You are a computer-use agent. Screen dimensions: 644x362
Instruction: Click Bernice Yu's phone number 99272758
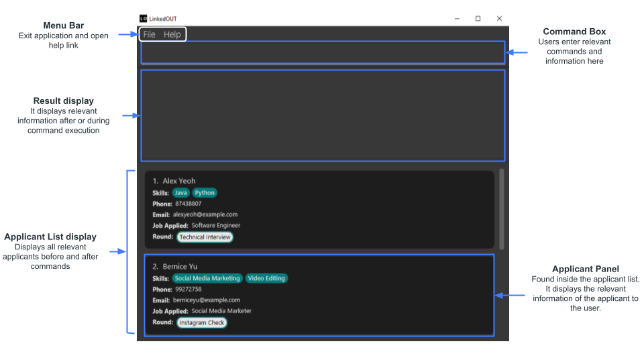pyautogui.click(x=189, y=290)
